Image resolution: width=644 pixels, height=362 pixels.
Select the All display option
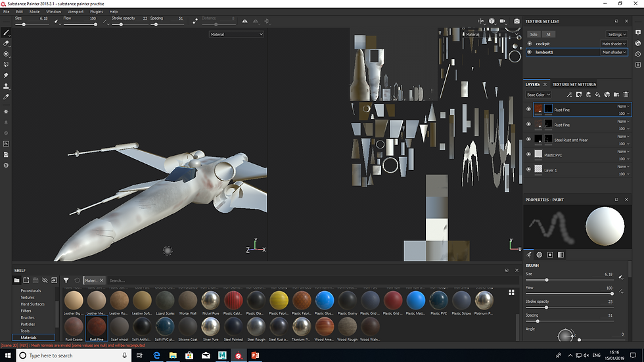point(548,34)
